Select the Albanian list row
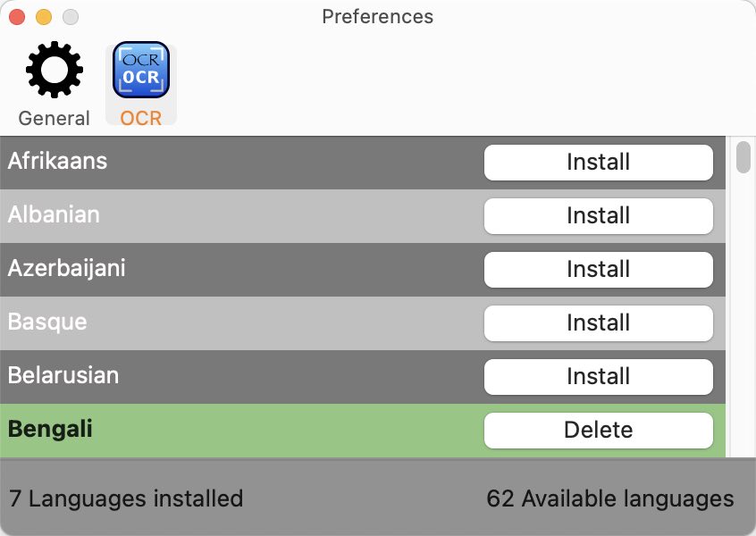The height and width of the screenshot is (536, 756). pos(363,216)
